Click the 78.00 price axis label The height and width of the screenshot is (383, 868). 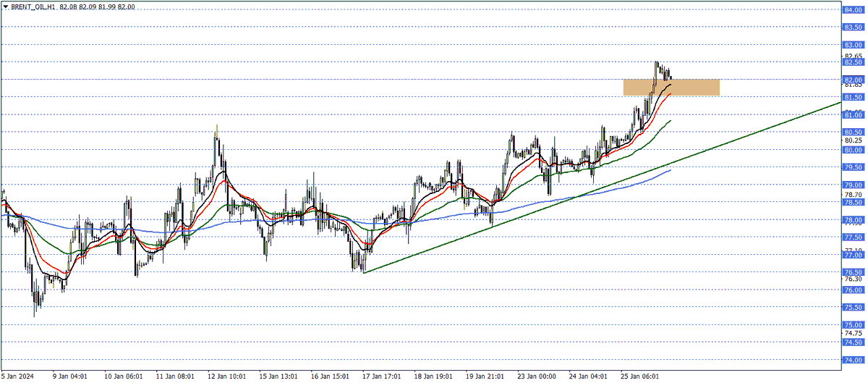(x=852, y=220)
